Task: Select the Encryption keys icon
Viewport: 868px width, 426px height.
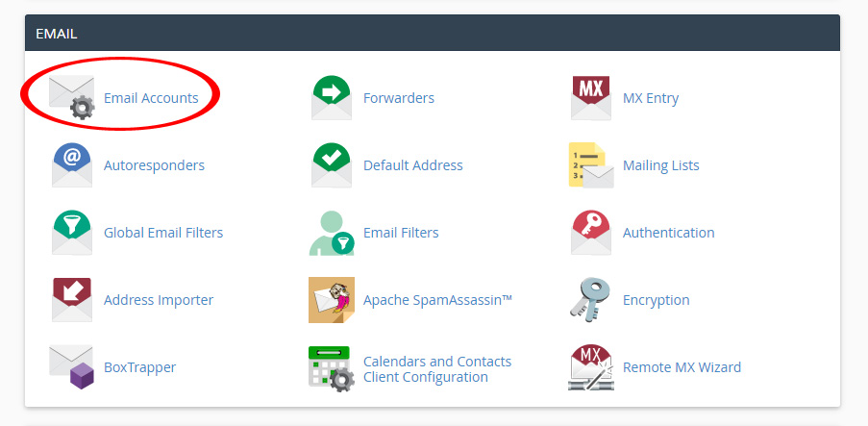Action: coord(591,300)
